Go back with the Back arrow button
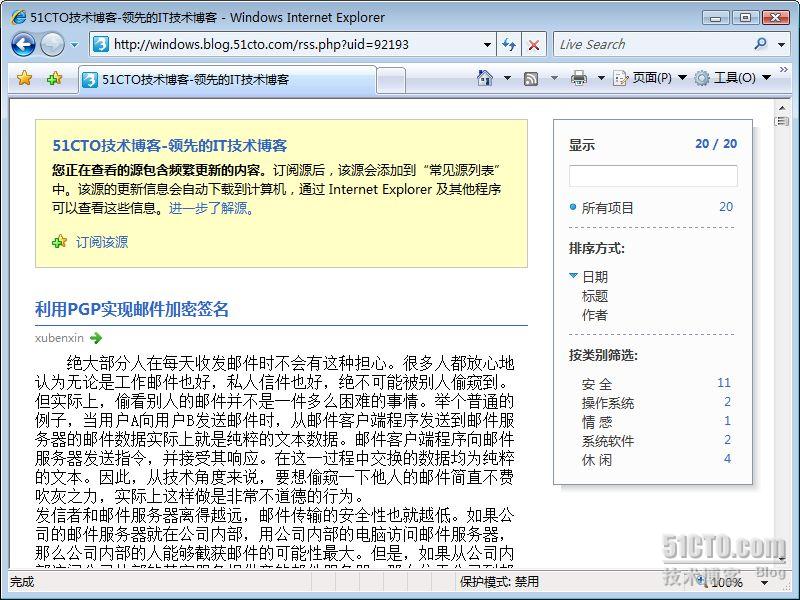The width and height of the screenshot is (800, 600). point(23,44)
